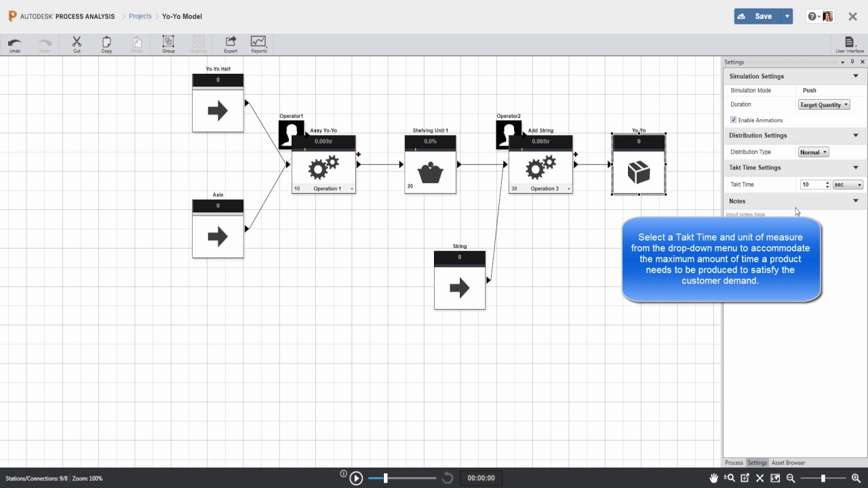Open the Takt Time unit sec dropdown
The height and width of the screenshot is (488, 868).
click(x=848, y=184)
